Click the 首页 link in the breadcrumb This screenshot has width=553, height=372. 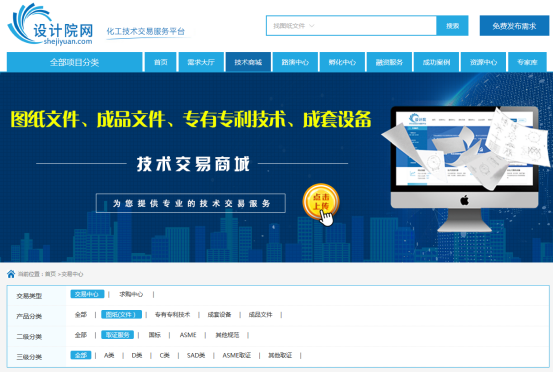50,274
